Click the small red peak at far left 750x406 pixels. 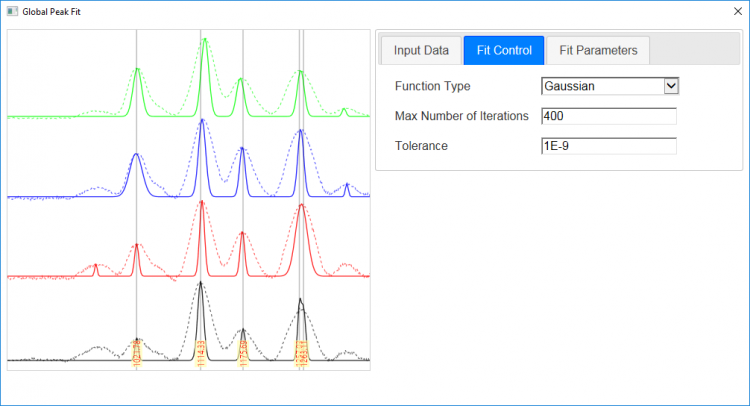[x=95, y=267]
